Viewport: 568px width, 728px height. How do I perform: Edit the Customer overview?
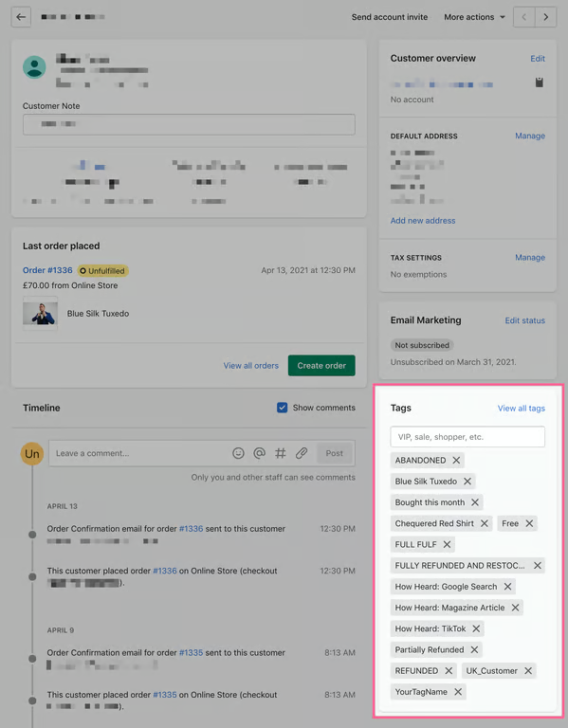[538, 59]
